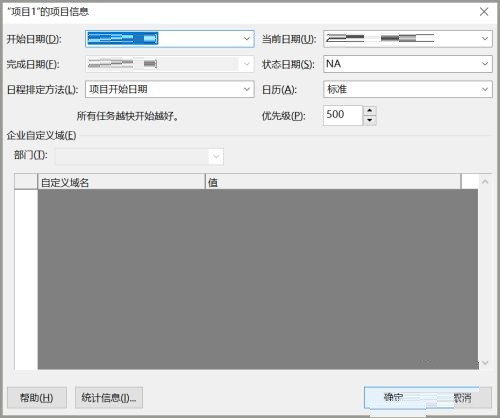Screen dimensions: 500x418
Task: Open 统计信息 statistics dialog
Action: point(109,397)
